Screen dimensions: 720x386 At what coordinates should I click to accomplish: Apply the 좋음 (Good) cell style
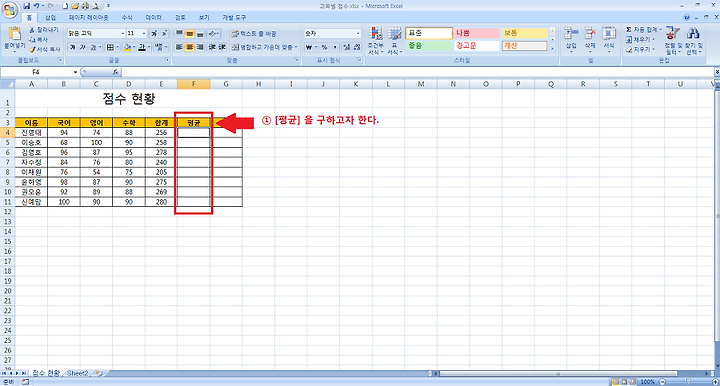pos(429,46)
